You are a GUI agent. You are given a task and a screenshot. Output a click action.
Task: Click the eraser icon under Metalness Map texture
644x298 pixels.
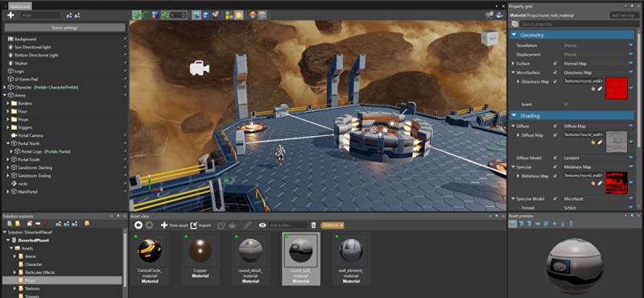click(x=599, y=183)
